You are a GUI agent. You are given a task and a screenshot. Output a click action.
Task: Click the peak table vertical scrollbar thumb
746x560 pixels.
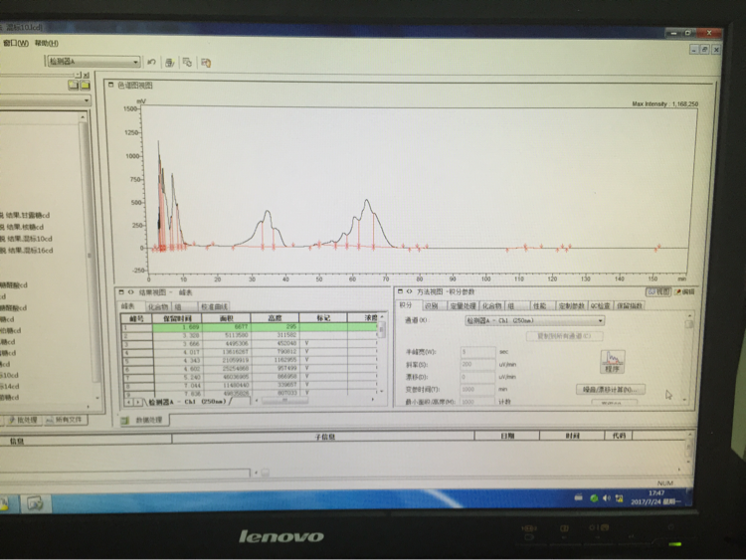pyautogui.click(x=382, y=329)
